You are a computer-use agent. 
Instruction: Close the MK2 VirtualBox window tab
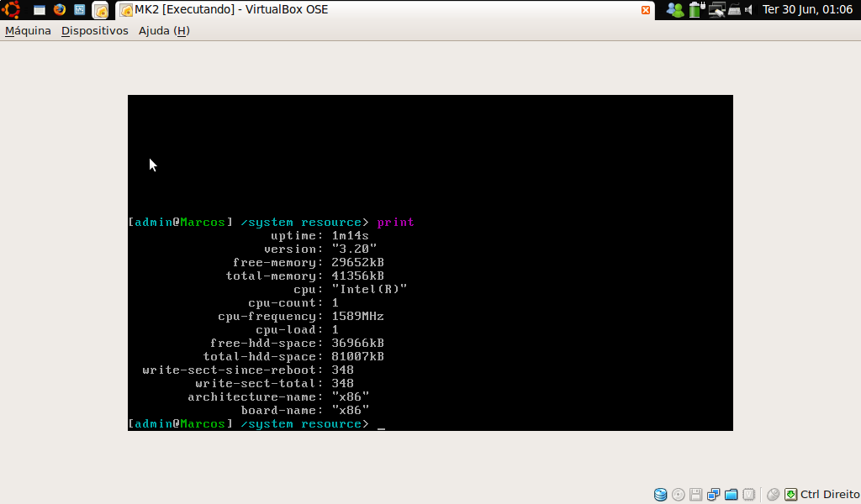tap(646, 10)
